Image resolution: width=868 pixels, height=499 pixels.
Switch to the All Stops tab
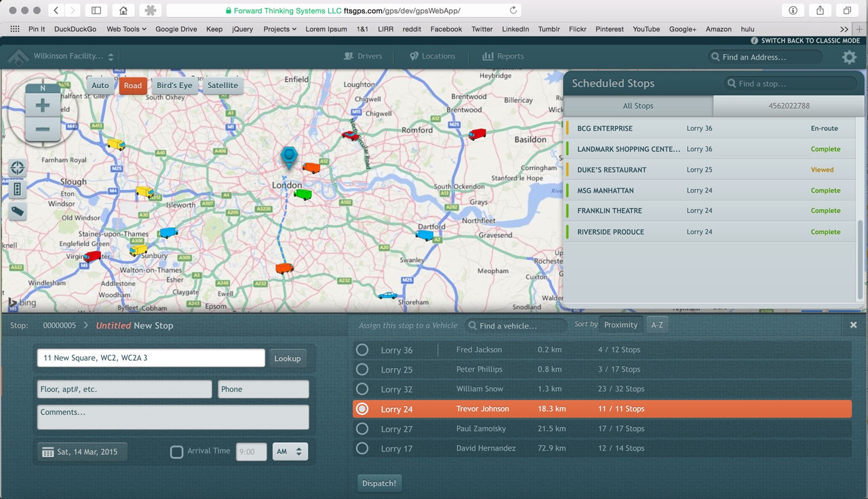point(638,106)
